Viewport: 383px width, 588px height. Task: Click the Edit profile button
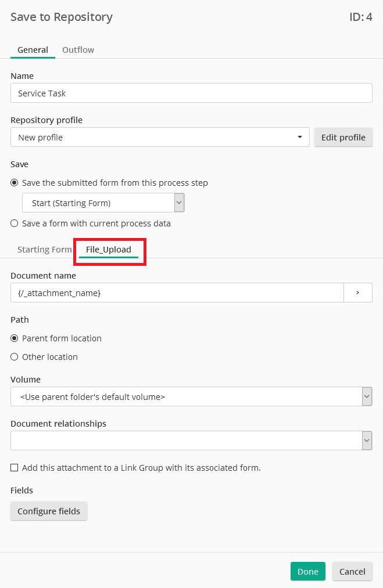click(343, 137)
